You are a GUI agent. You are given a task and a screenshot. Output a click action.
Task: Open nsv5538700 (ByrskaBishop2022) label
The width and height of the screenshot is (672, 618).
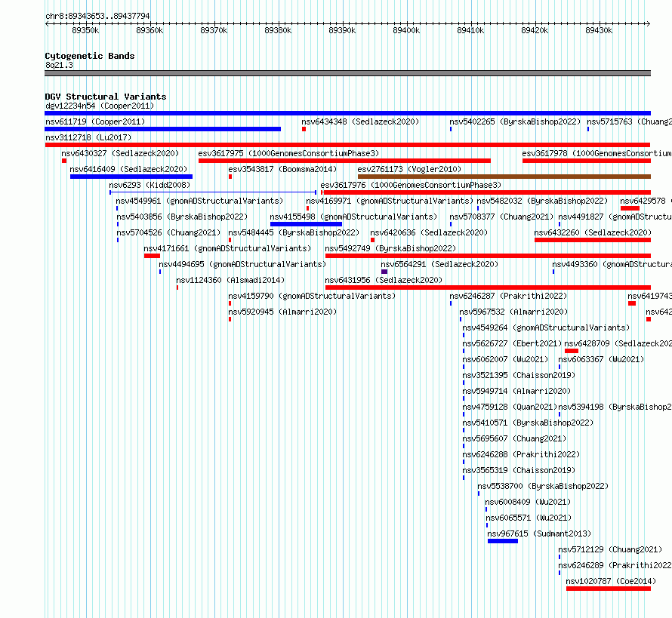click(x=543, y=486)
